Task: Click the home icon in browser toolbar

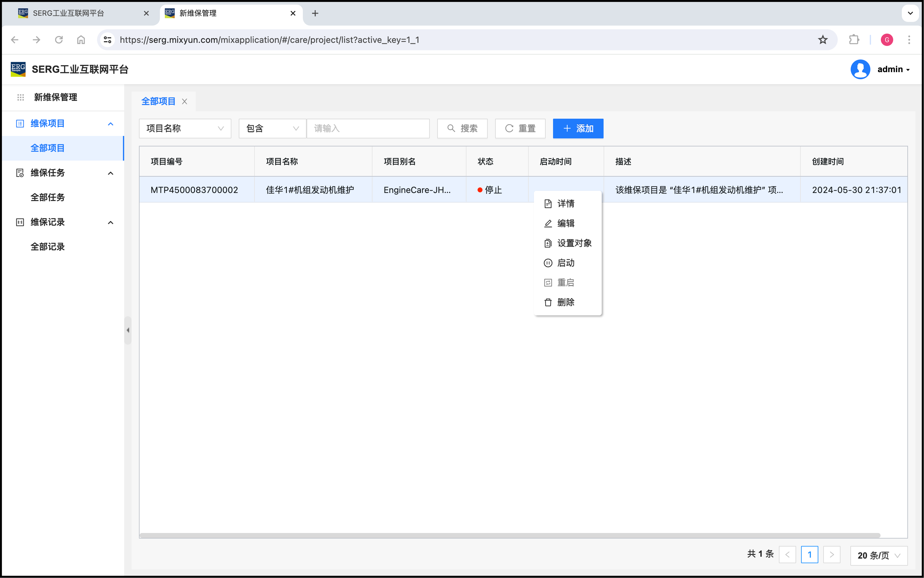Action: [x=81, y=40]
